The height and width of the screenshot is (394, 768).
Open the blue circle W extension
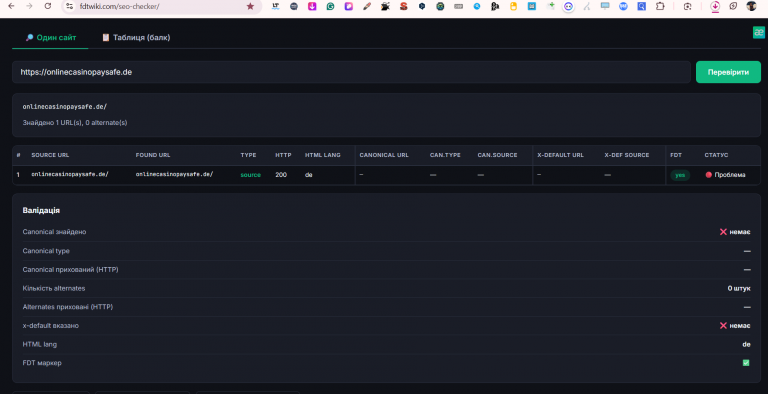(623, 6)
